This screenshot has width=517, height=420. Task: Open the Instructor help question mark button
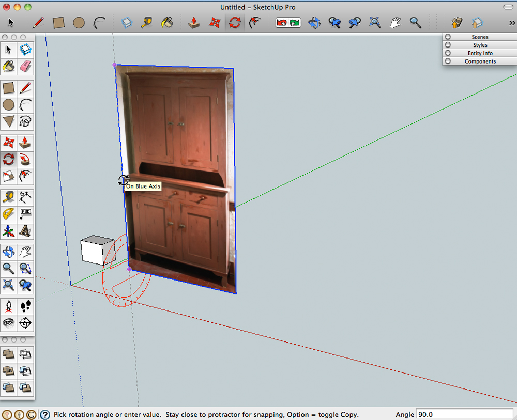(45, 414)
